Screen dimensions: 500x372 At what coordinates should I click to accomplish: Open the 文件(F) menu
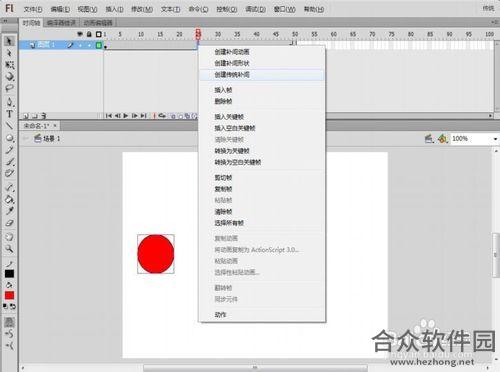(33, 9)
